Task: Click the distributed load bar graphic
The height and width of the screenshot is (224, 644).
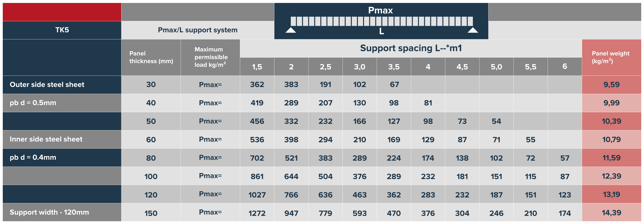Action: 382,21
